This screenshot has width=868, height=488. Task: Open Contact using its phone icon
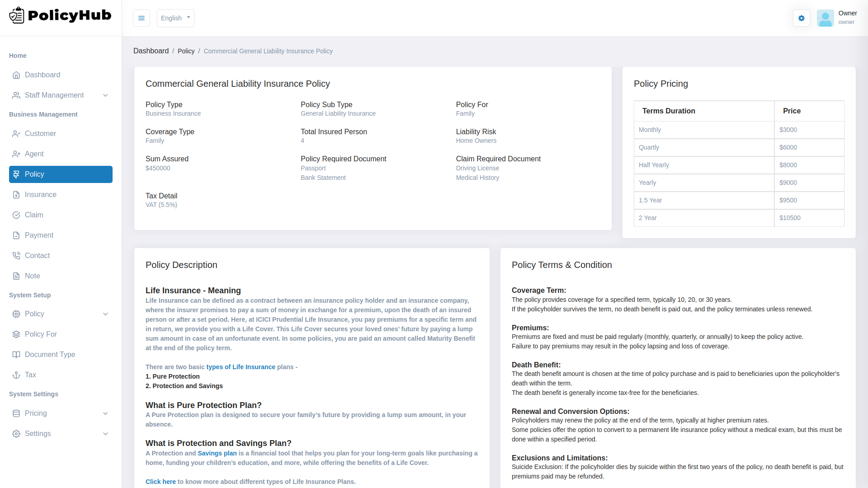pos(16,255)
